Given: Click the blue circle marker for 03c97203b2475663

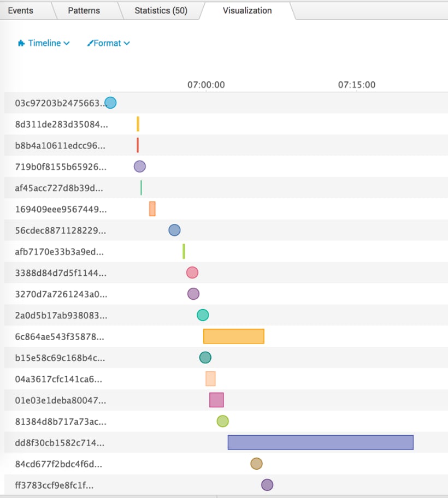Looking at the screenshot, I should 110,103.
